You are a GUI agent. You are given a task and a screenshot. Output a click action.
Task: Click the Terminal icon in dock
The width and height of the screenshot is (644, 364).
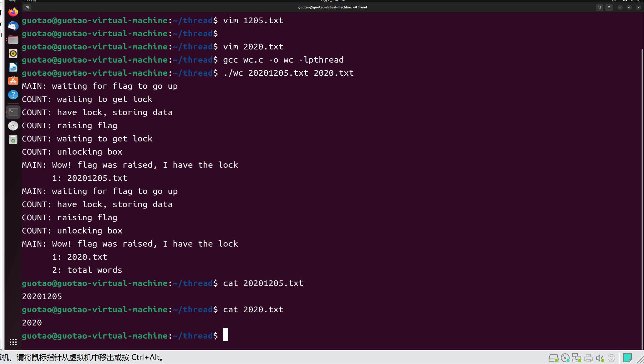(13, 112)
